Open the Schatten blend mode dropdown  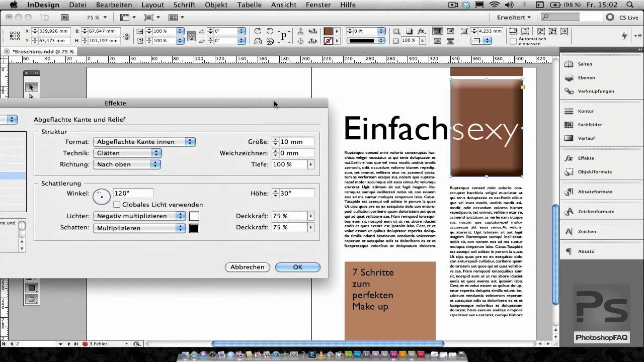click(x=140, y=228)
